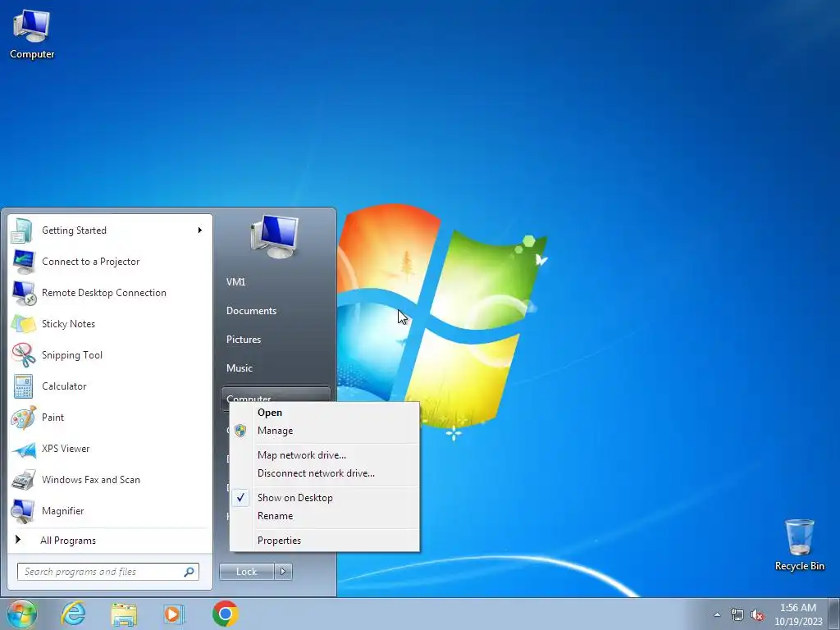840x630 pixels.
Task: Choose Open in the context menu
Action: coord(325,413)
